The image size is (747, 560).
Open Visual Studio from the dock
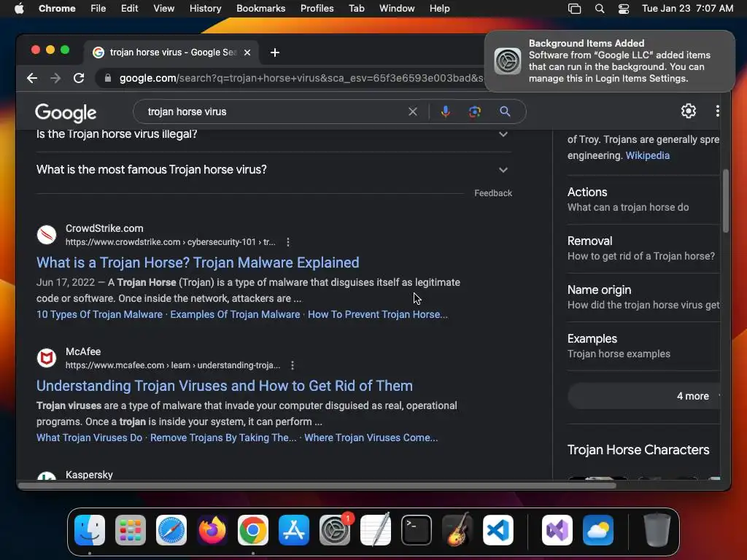point(557,530)
